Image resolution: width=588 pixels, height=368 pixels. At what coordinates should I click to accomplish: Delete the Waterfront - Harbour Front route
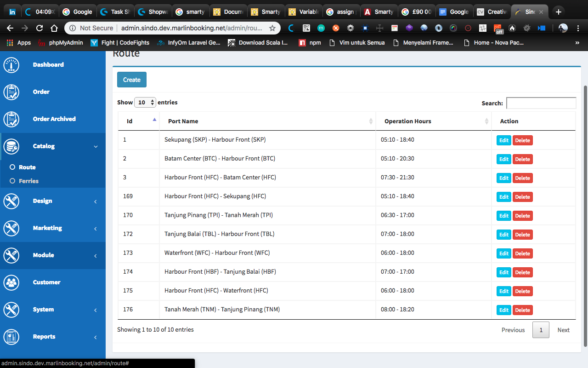(522, 253)
